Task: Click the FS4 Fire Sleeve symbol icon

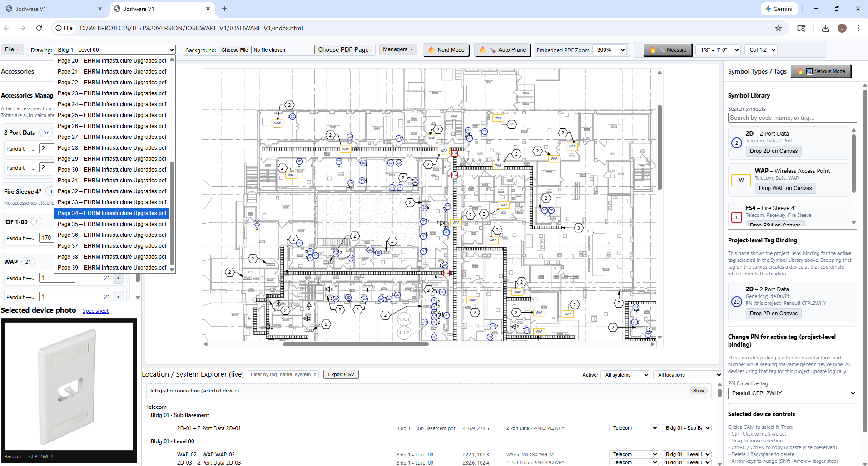Action: 736,217
